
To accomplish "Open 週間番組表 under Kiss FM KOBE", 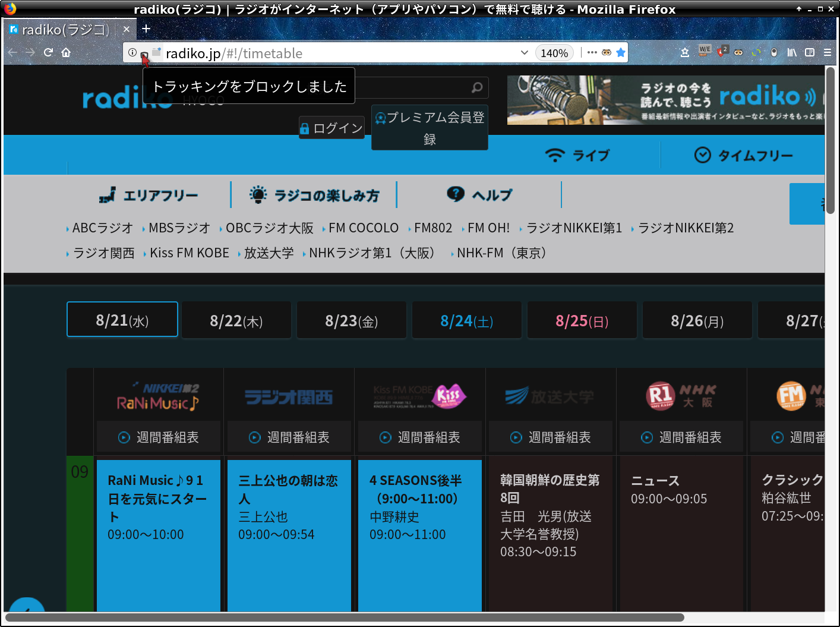I will point(420,437).
